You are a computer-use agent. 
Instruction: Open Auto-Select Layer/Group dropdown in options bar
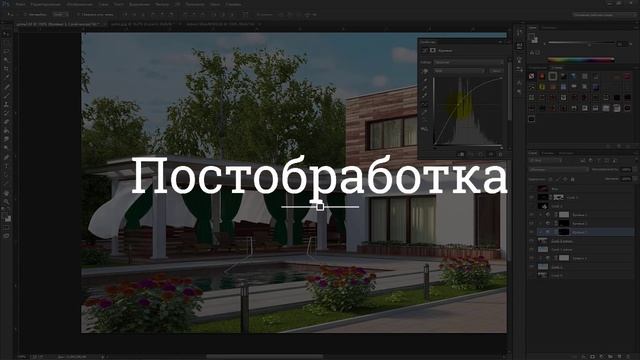tap(60, 14)
